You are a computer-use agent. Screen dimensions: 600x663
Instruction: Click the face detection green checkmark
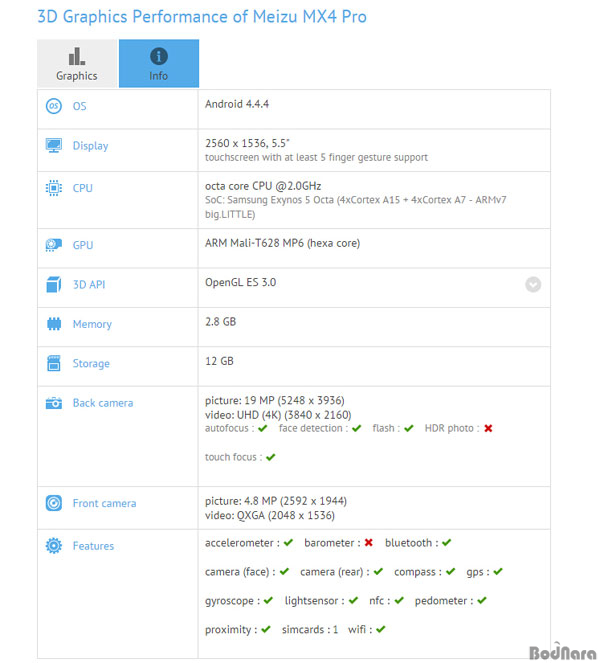(356, 428)
